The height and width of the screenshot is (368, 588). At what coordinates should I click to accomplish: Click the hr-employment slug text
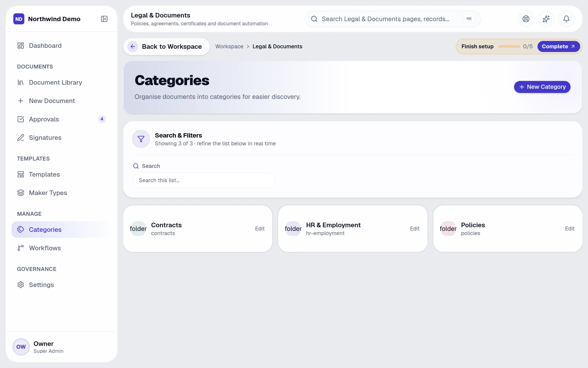coord(325,233)
